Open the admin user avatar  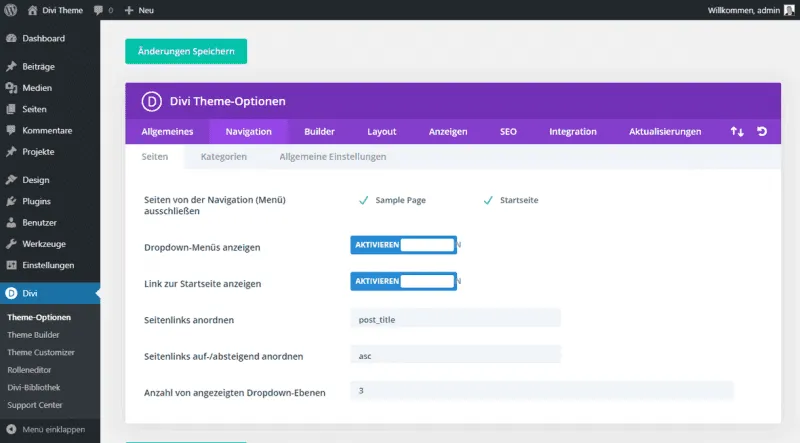tap(789, 10)
